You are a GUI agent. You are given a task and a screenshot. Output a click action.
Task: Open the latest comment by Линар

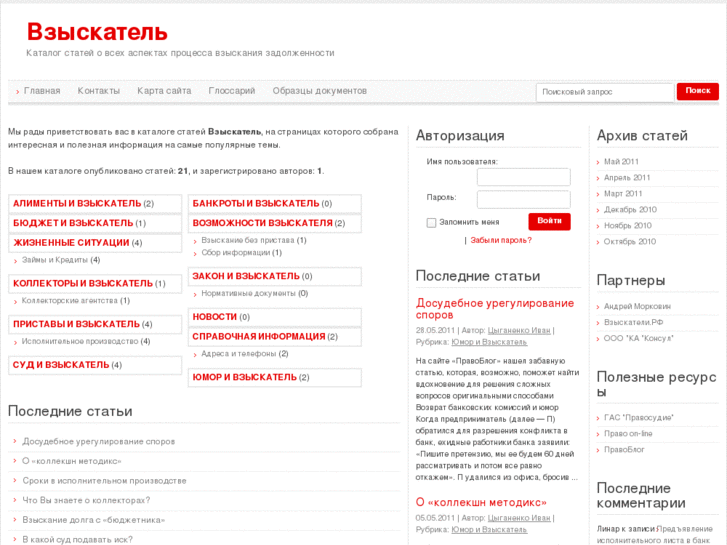click(x=655, y=534)
